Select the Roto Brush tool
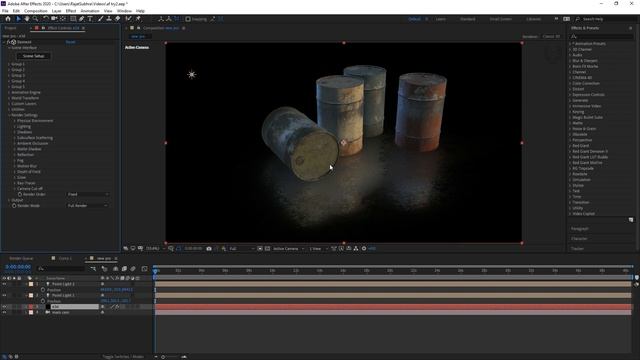Viewport: 640px width, 360px height. click(129, 19)
